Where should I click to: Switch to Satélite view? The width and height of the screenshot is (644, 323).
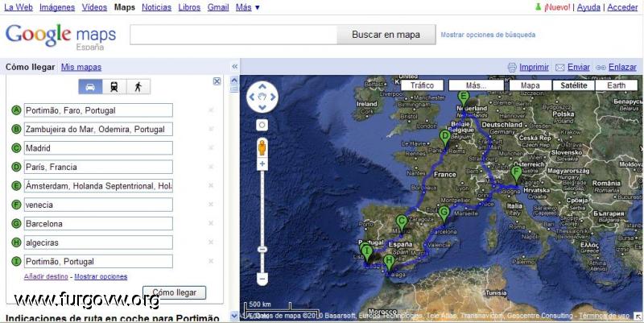573,85
